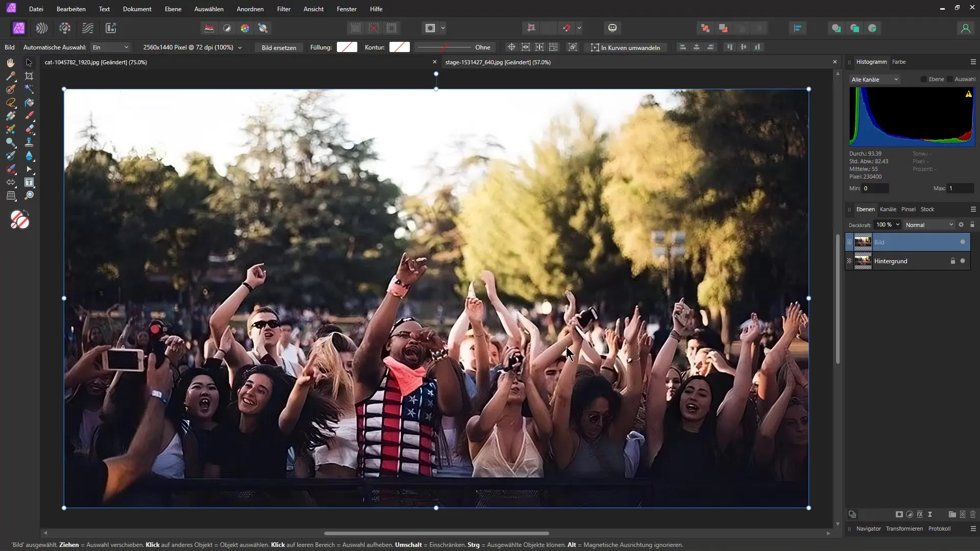Switch to the Photo Persona

pyautogui.click(x=19, y=28)
